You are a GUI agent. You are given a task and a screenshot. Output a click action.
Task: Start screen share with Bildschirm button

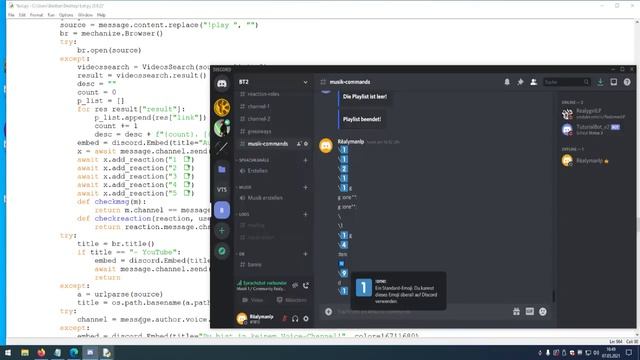click(x=291, y=300)
